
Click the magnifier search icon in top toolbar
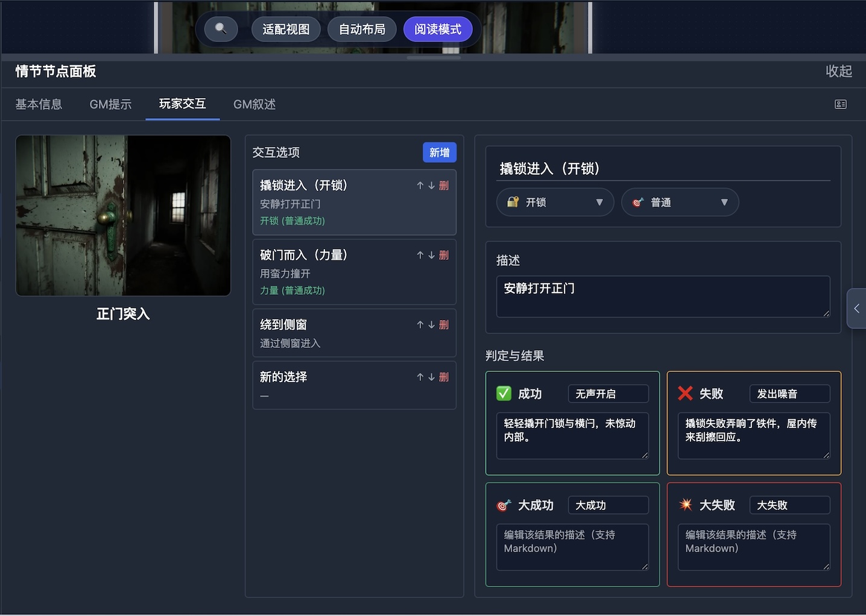click(220, 28)
